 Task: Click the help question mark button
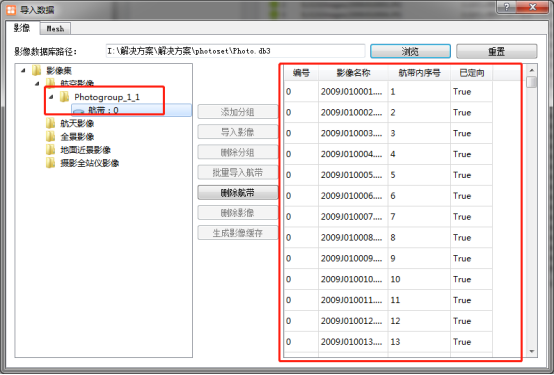[507, 7]
